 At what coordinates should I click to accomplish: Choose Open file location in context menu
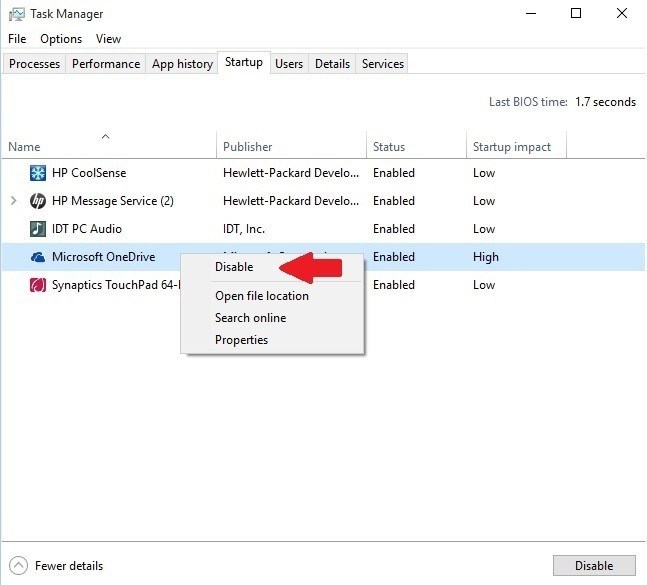pyautogui.click(x=262, y=296)
